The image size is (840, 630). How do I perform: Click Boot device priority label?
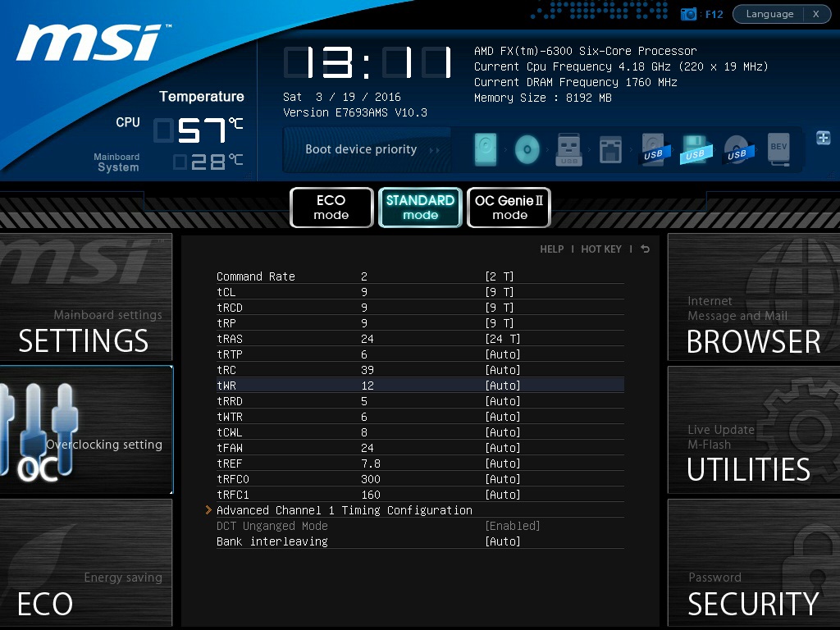click(361, 149)
